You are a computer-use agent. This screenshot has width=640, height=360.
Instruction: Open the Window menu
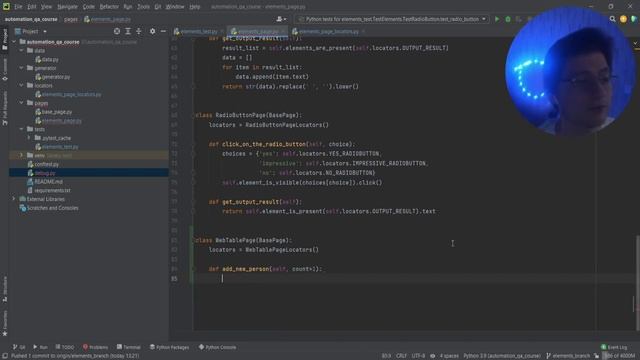175,7
